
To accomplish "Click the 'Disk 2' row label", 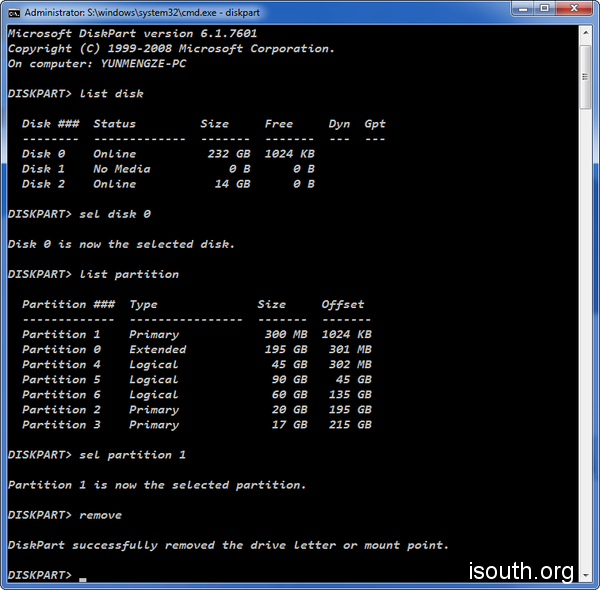I will coord(43,184).
